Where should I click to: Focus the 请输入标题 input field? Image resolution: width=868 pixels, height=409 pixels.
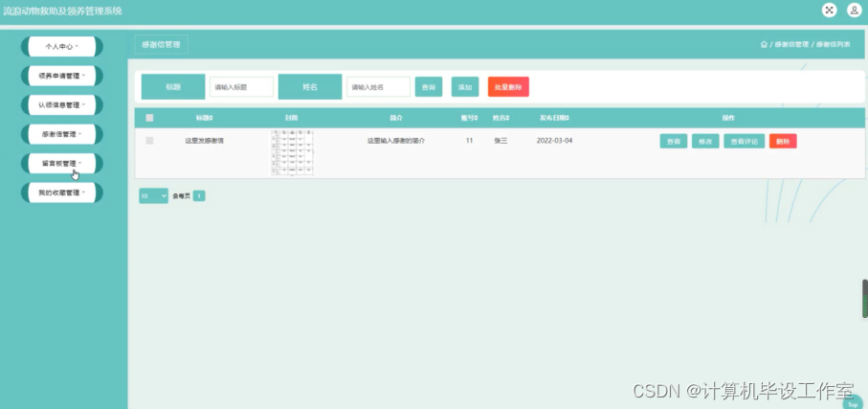coord(241,87)
